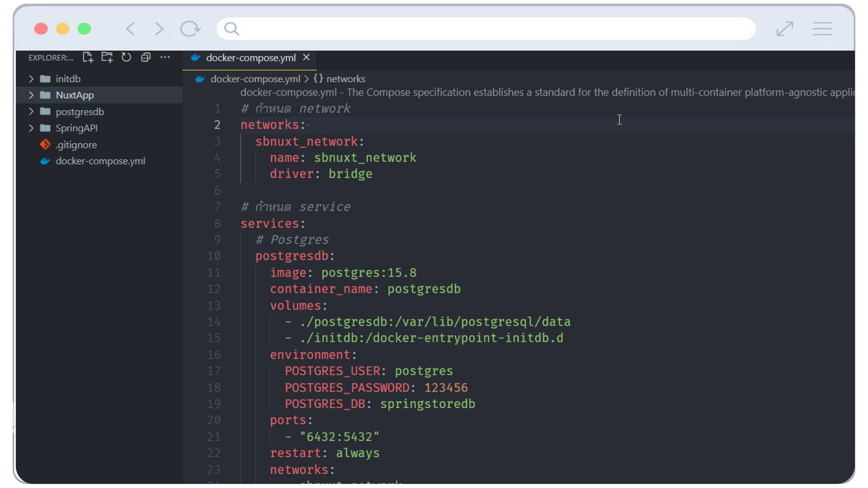Click 'services:' key on line 8
The height and width of the screenshot is (488, 868).
point(273,224)
